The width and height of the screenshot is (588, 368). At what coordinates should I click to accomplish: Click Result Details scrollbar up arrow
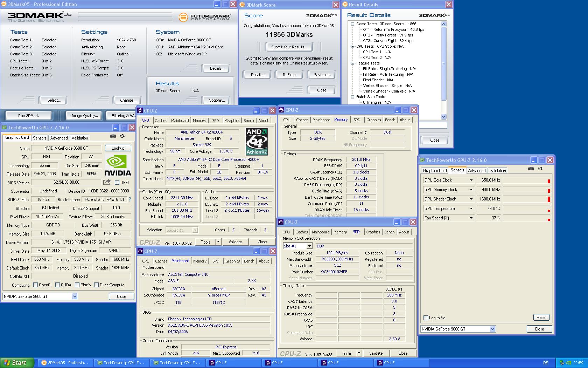click(443, 24)
